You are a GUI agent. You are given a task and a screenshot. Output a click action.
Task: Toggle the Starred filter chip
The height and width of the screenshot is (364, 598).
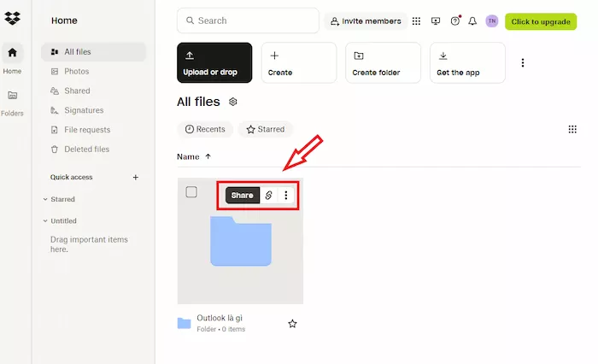pos(265,129)
